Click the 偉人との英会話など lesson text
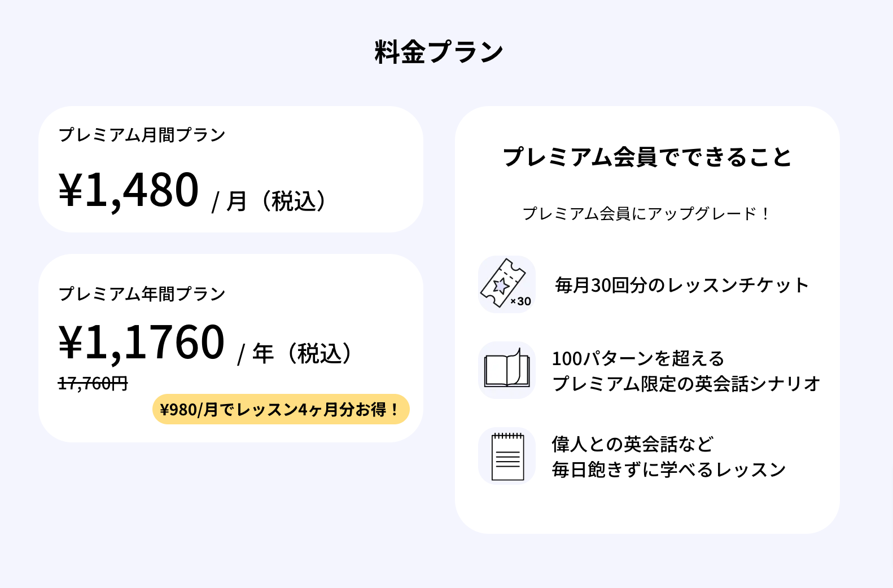893x588 pixels. (633, 444)
